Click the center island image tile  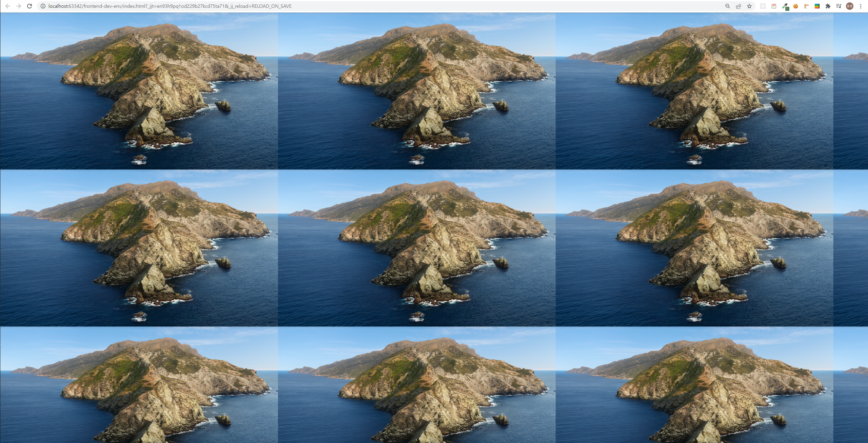[x=417, y=248]
